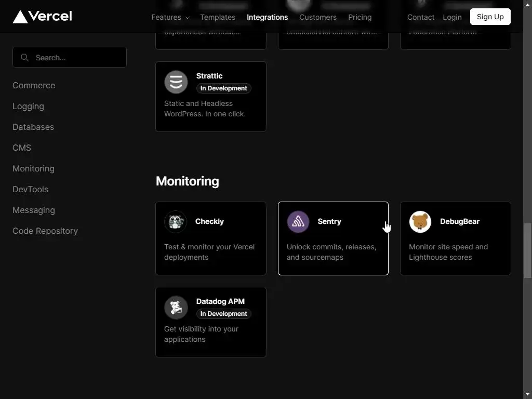The width and height of the screenshot is (532, 399).
Task: Go to the Customers page
Action: (317, 17)
